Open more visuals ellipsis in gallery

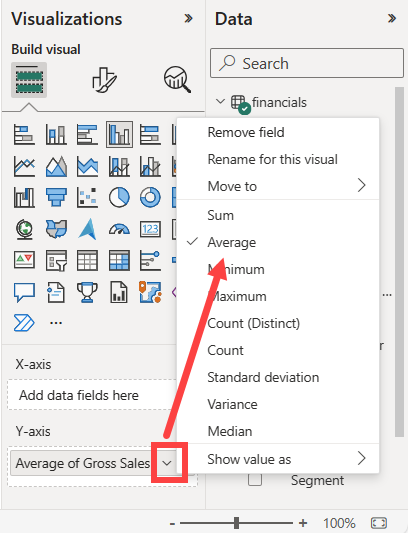pos(56,323)
